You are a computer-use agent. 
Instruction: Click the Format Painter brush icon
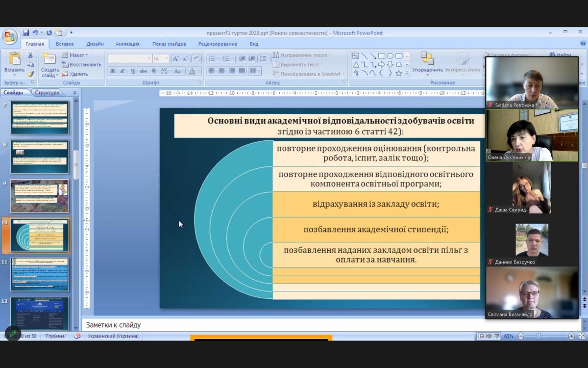click(30, 74)
